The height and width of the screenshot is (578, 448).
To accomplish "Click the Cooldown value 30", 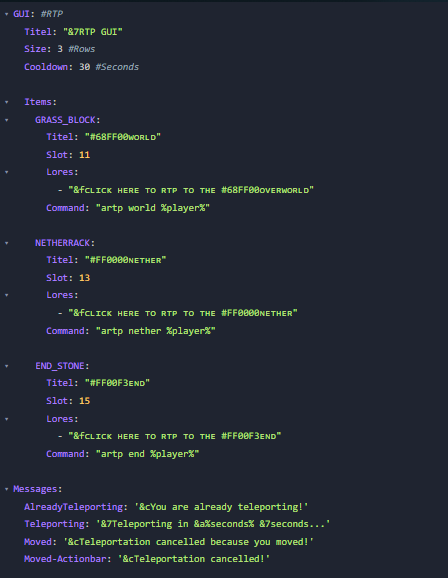I will (x=84, y=67).
